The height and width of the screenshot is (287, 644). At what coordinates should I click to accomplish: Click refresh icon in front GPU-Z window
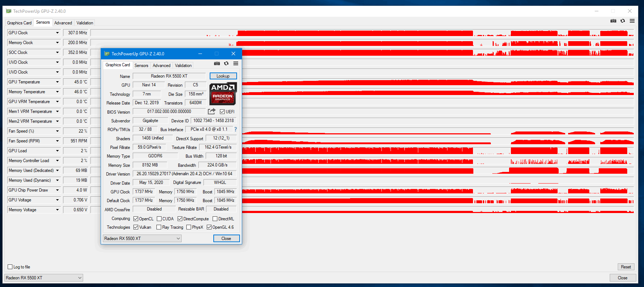coord(226,63)
